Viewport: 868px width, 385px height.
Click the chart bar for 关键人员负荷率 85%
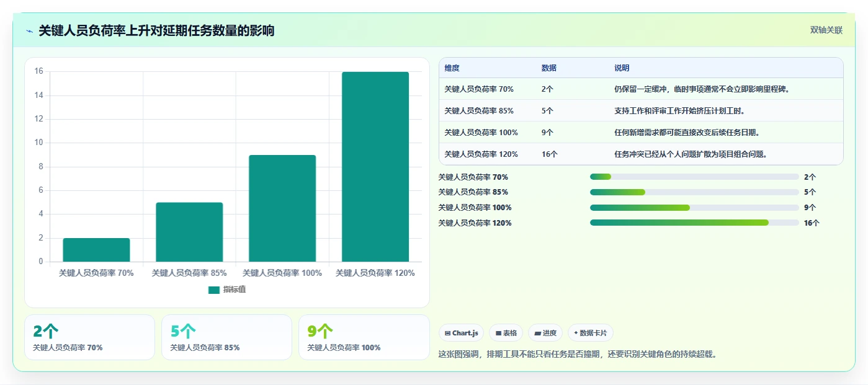tap(189, 232)
